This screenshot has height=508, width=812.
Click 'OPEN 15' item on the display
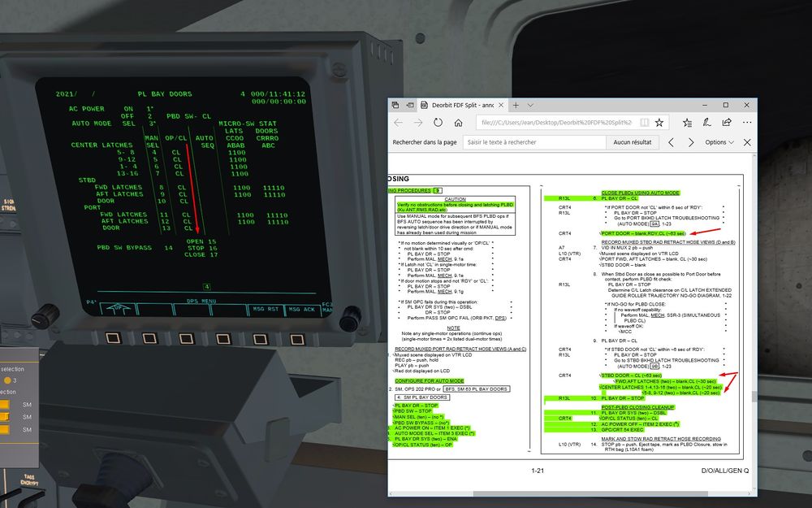pyautogui.click(x=201, y=241)
